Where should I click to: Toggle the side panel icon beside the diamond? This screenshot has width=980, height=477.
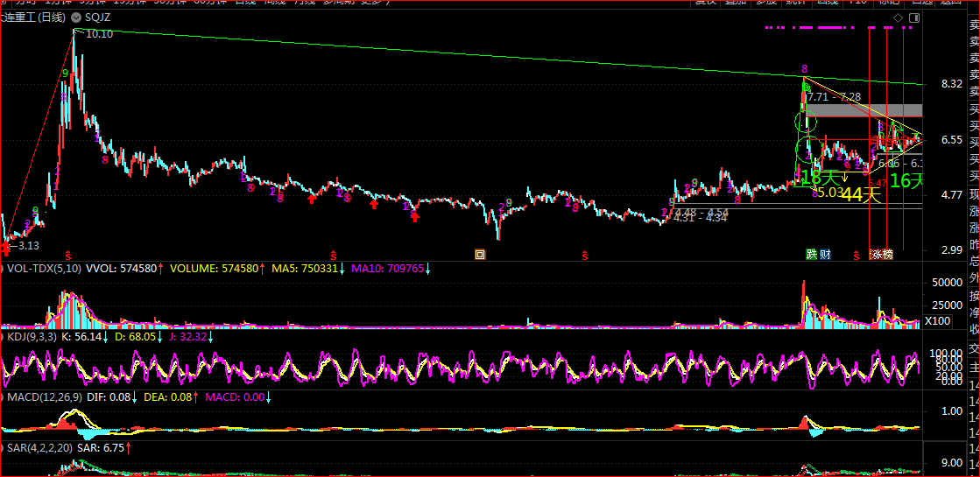[x=913, y=18]
